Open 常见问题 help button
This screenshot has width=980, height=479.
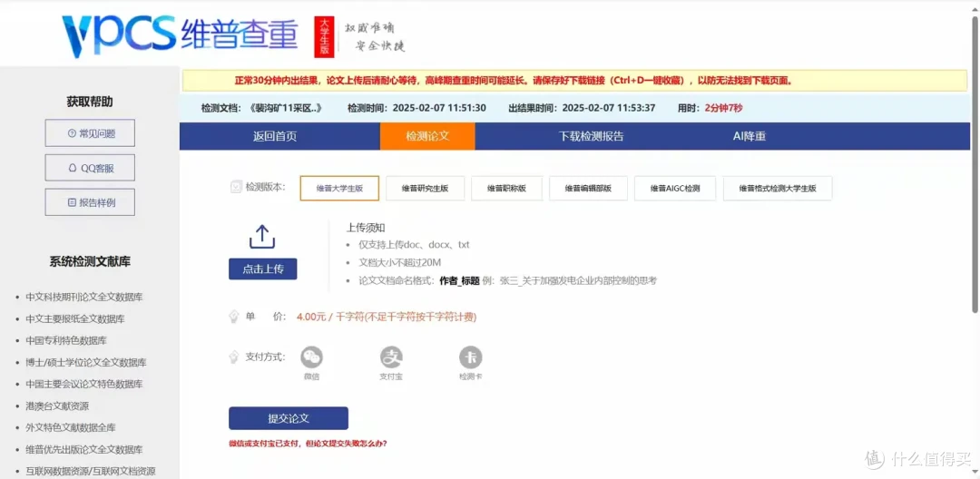pos(90,133)
